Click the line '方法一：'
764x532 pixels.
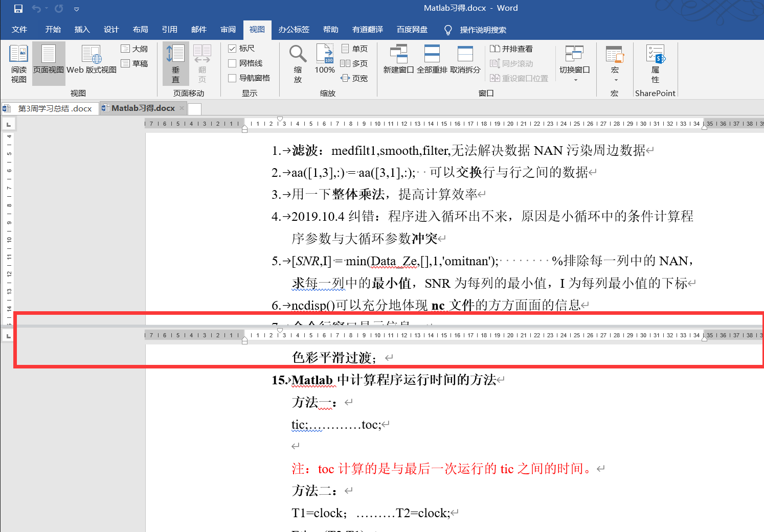(x=314, y=403)
